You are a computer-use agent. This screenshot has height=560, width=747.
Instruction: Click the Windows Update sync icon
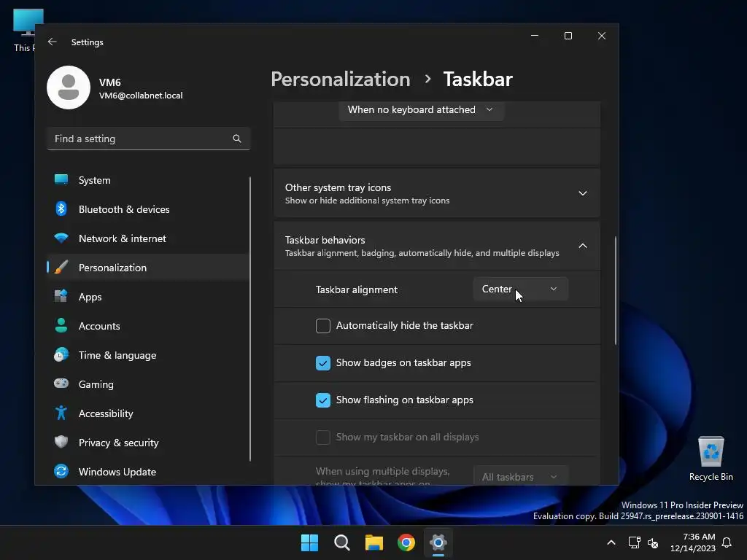click(61, 471)
